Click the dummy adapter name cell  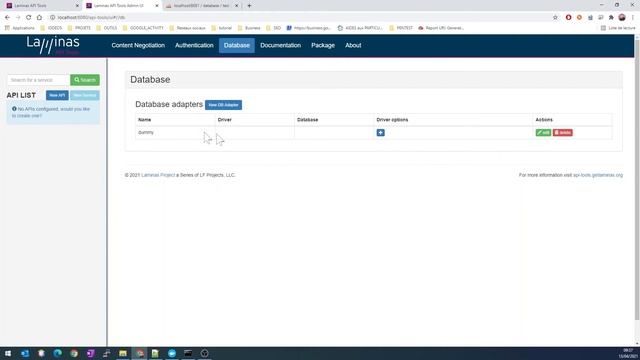click(x=175, y=133)
